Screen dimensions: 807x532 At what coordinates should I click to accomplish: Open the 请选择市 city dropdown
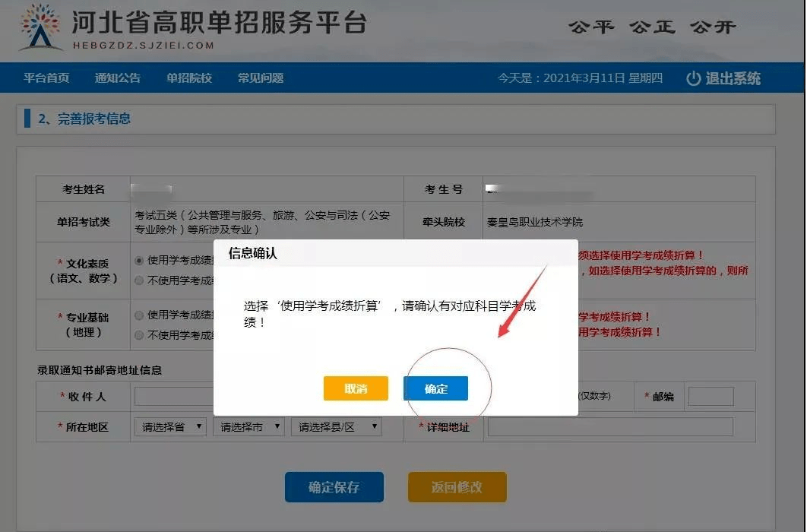pyautogui.click(x=248, y=426)
